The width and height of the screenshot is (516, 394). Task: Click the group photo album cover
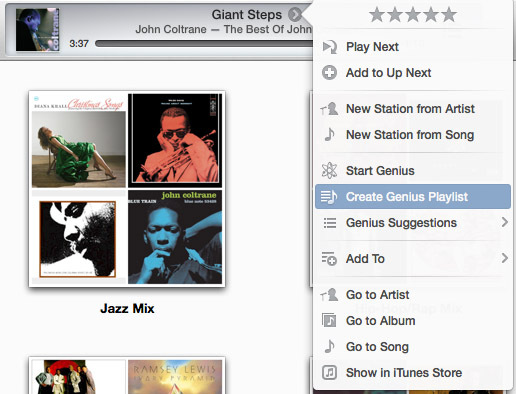79,377
